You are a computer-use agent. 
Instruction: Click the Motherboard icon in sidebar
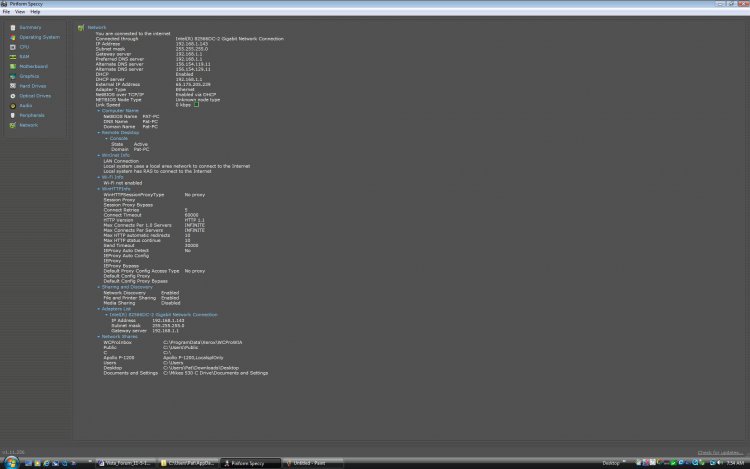pos(13,66)
